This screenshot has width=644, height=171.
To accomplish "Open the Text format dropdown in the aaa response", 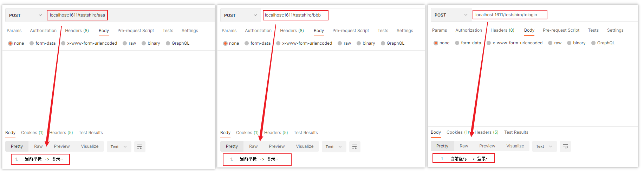I will 119,147.
